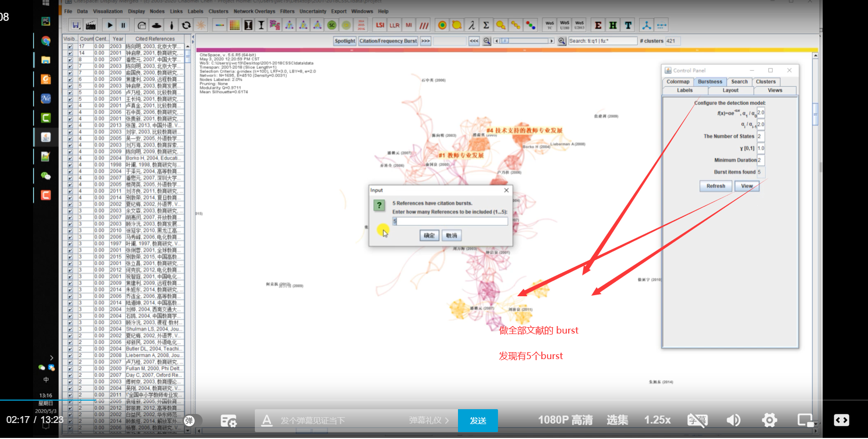Click the Save icon in toolbar

tap(76, 25)
